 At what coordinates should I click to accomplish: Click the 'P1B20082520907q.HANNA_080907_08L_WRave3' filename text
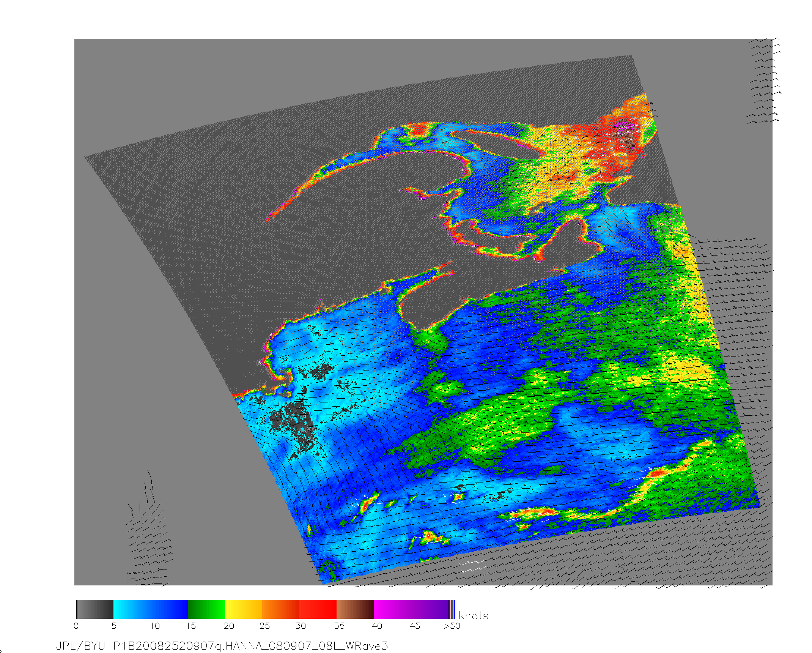pos(250,646)
